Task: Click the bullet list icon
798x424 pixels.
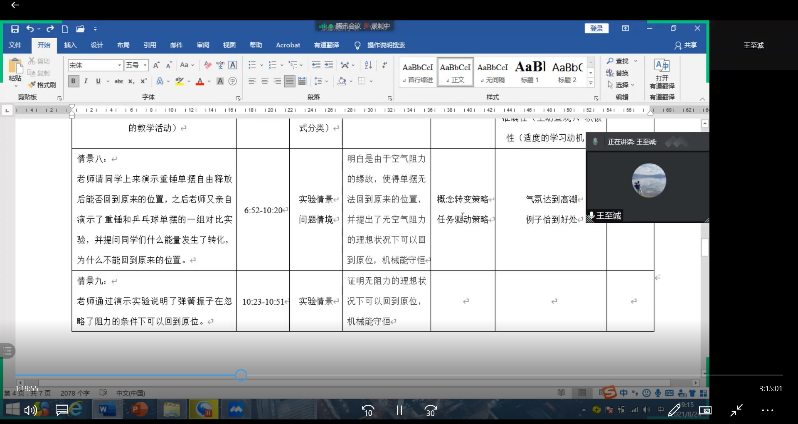Action: pyautogui.click(x=252, y=65)
